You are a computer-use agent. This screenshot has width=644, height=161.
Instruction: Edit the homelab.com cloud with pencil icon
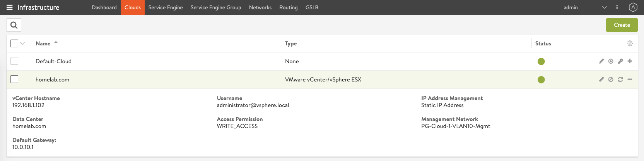click(601, 80)
